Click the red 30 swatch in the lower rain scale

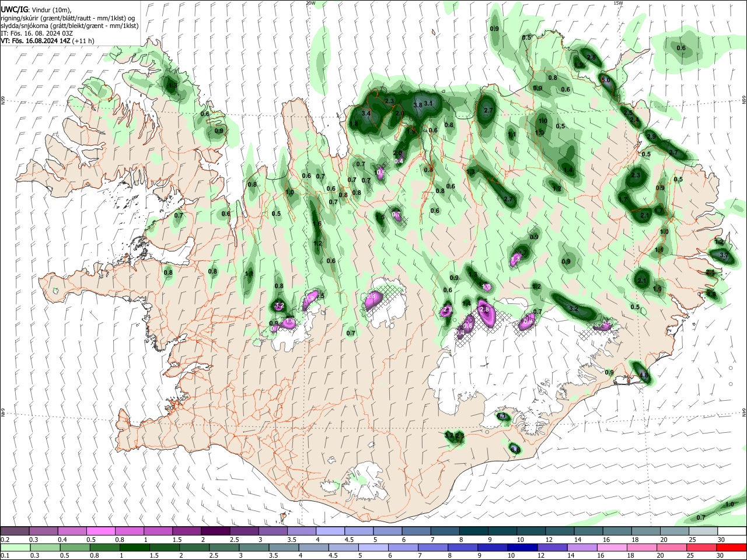(731, 547)
